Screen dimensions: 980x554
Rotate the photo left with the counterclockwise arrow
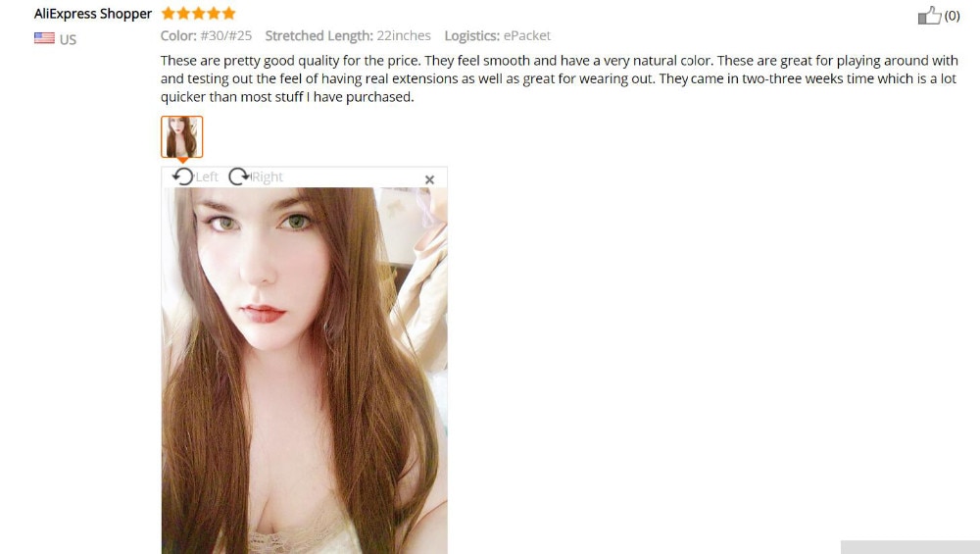(183, 176)
